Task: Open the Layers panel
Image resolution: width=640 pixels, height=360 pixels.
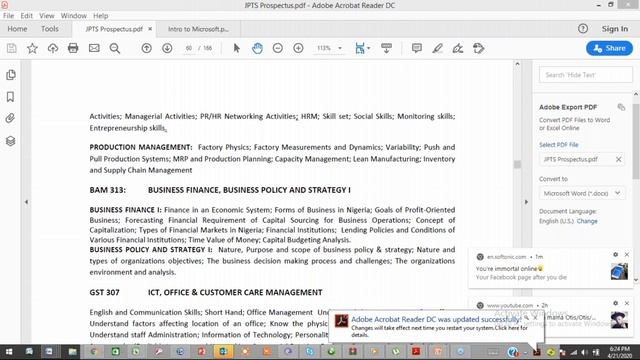Action: pos(11,141)
